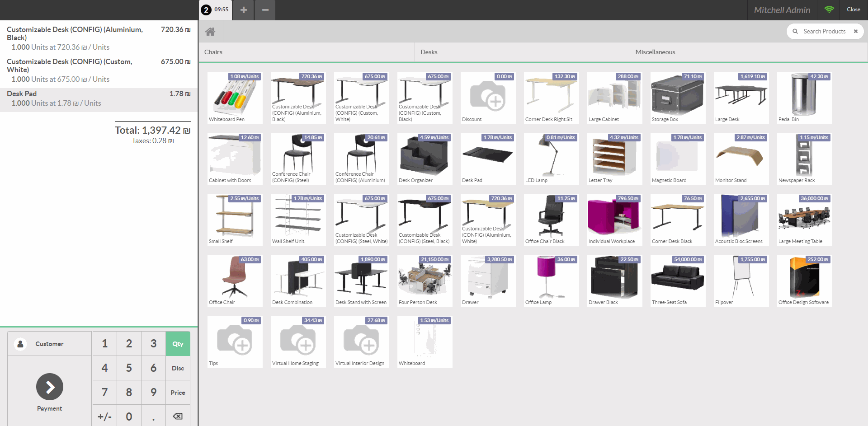Select Conference Chair (CONFIG) (Steel) product
This screenshot has height=426, width=868.
[298, 159]
